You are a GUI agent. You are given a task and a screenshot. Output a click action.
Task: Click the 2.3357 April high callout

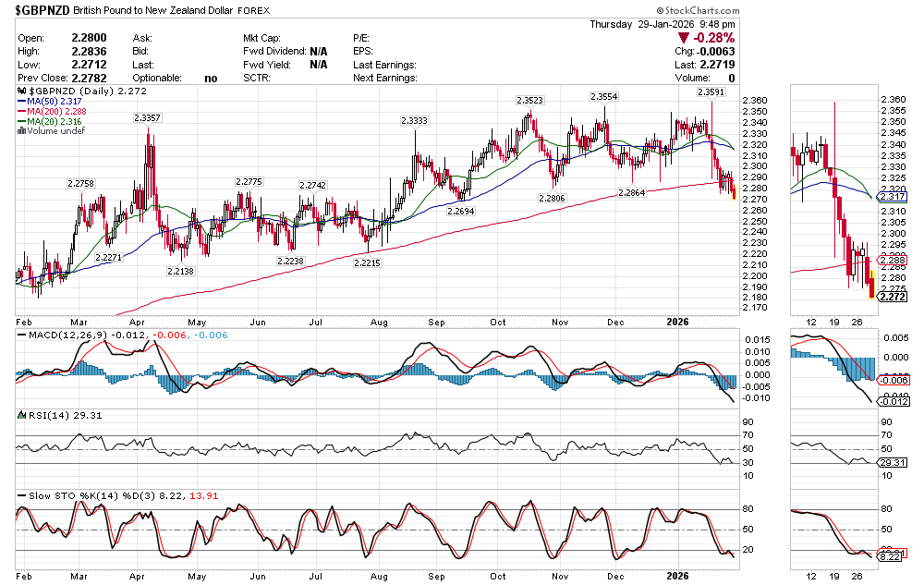[147, 118]
